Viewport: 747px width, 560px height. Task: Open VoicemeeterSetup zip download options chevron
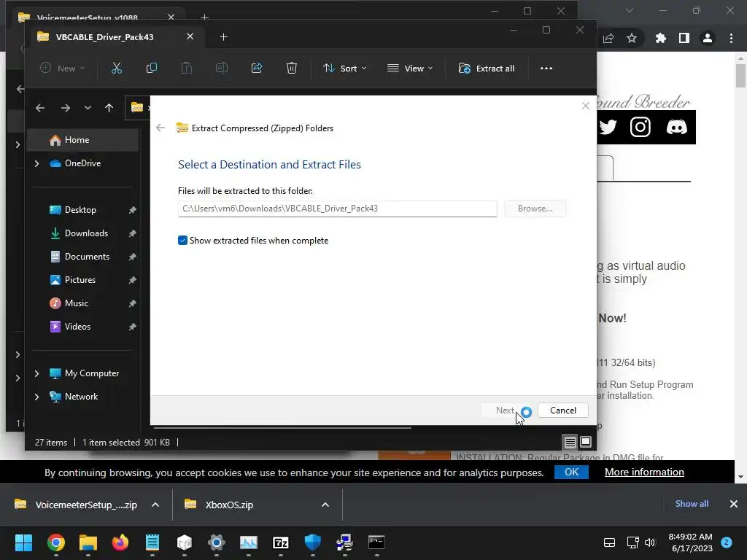155,505
